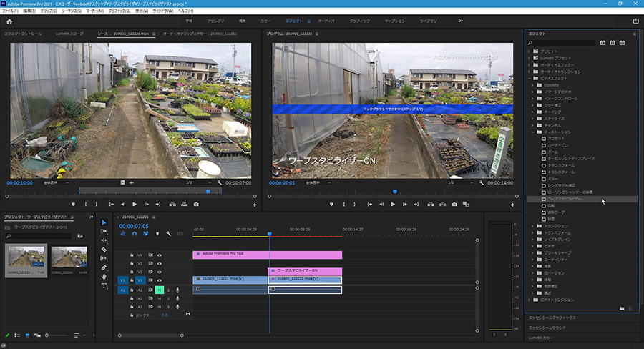The width and height of the screenshot is (644, 349).
Task: Toggle V4 track output eye
Action: 160,255
